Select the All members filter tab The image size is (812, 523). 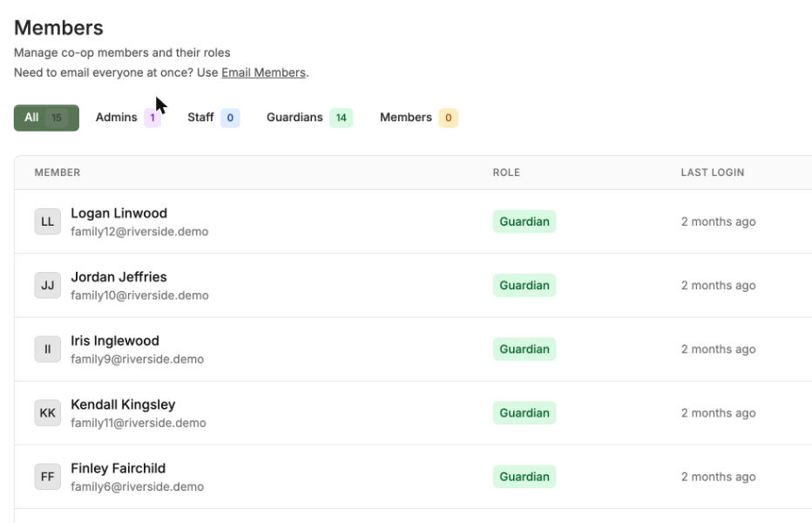[x=46, y=118]
